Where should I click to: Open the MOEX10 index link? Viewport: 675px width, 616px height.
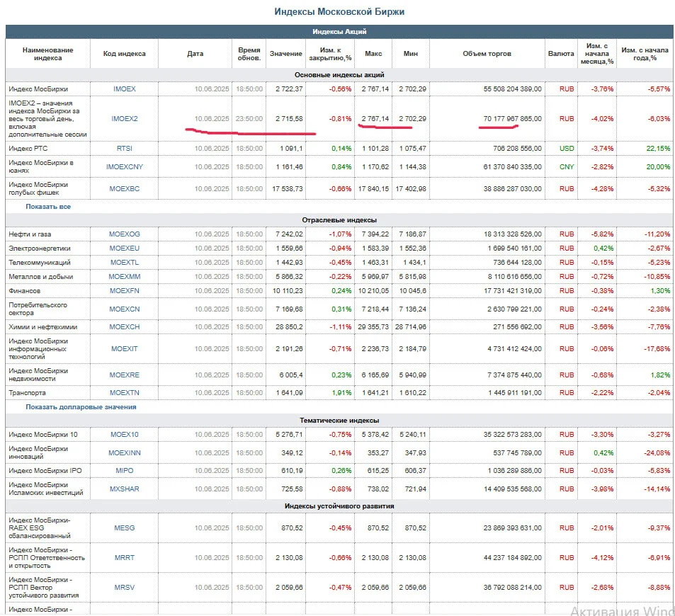[x=125, y=434]
